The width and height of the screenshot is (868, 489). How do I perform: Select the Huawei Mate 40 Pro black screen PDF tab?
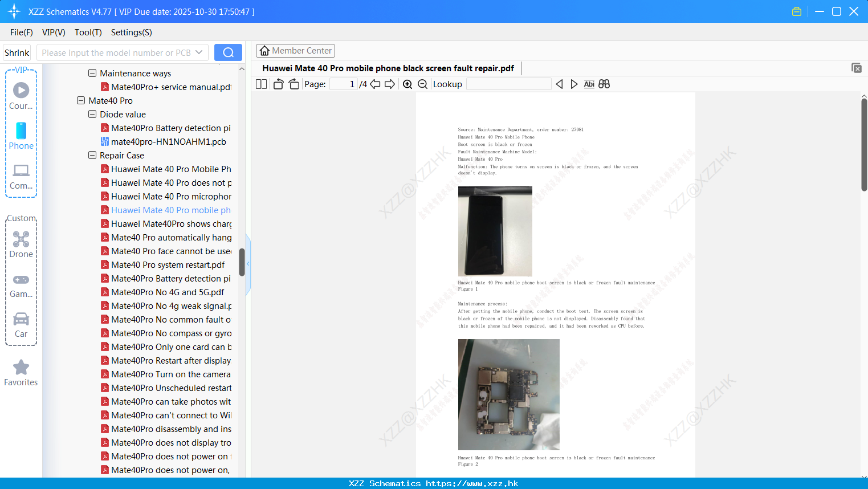click(x=388, y=68)
